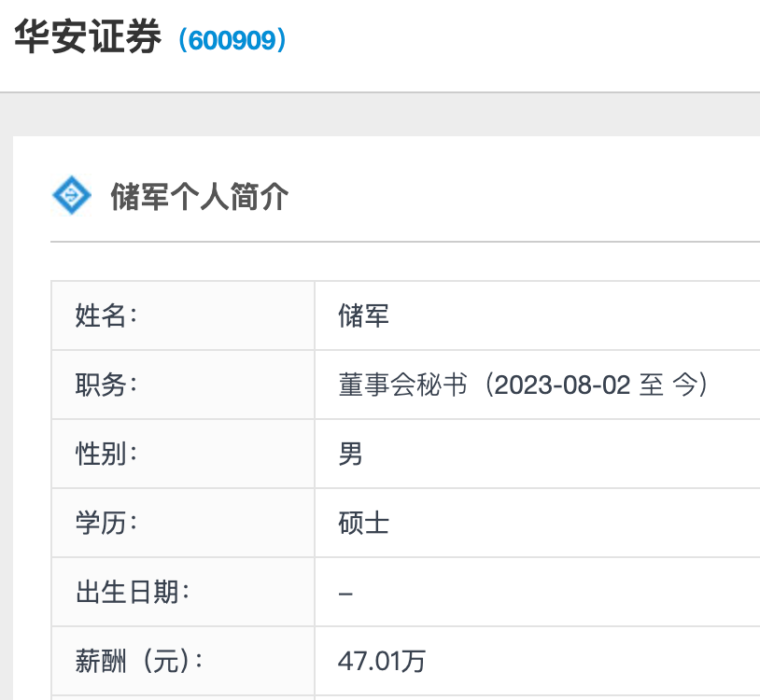The height and width of the screenshot is (700, 760).
Task: Select the gender value 男
Action: click(x=350, y=454)
